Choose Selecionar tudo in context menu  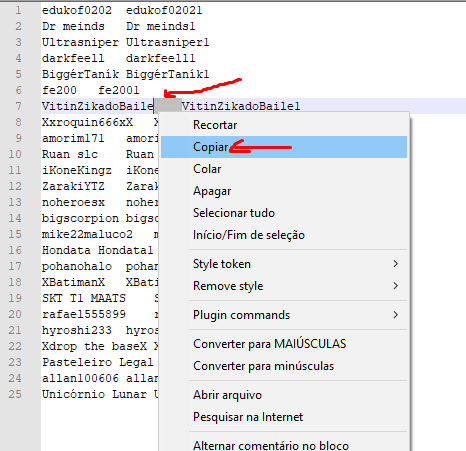click(x=284, y=213)
